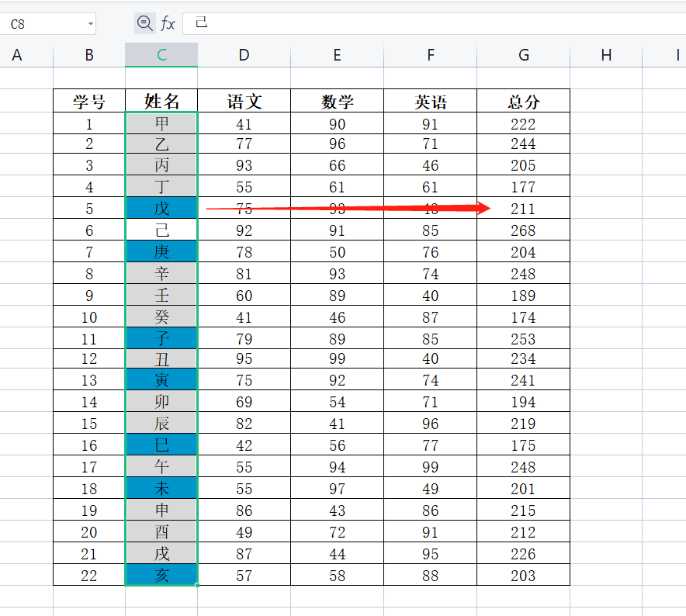
Task: Click 语文 score 57 for student 22
Action: (x=244, y=574)
